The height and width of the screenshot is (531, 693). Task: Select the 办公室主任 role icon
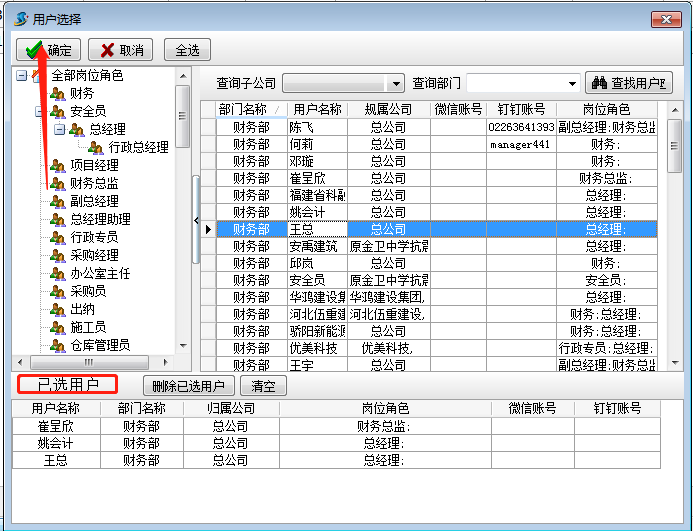pos(58,273)
